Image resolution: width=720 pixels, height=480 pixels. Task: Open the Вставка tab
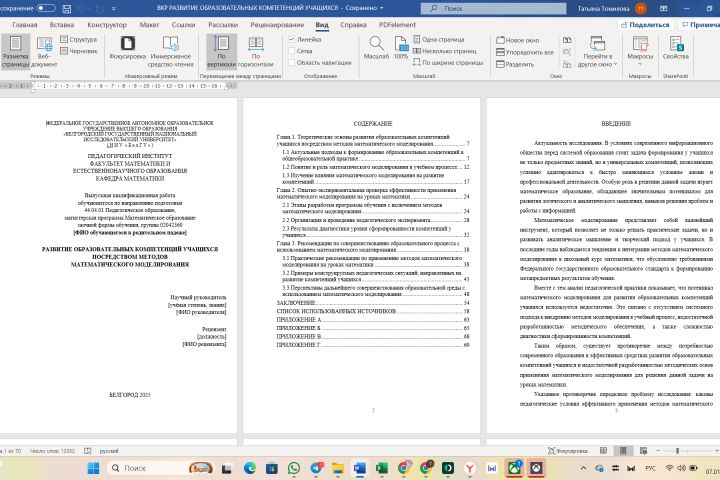62,25
